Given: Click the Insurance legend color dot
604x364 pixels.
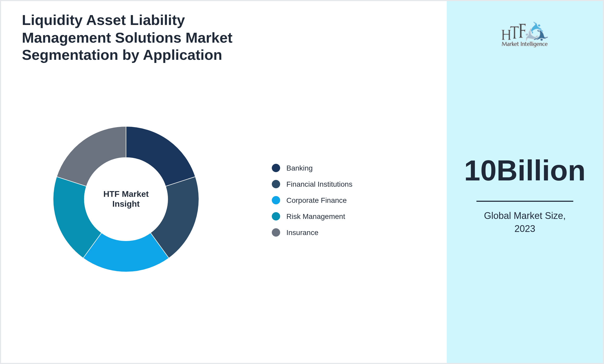Looking at the screenshot, I should click(x=276, y=232).
